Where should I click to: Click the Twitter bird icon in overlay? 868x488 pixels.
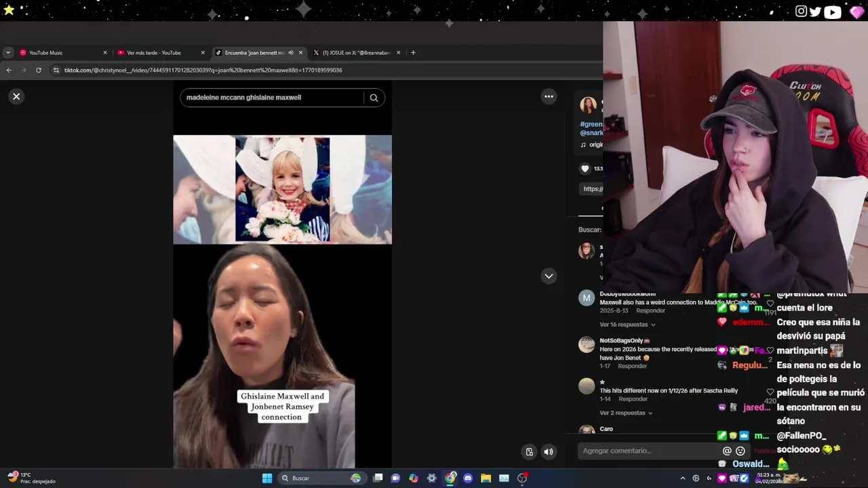click(815, 11)
